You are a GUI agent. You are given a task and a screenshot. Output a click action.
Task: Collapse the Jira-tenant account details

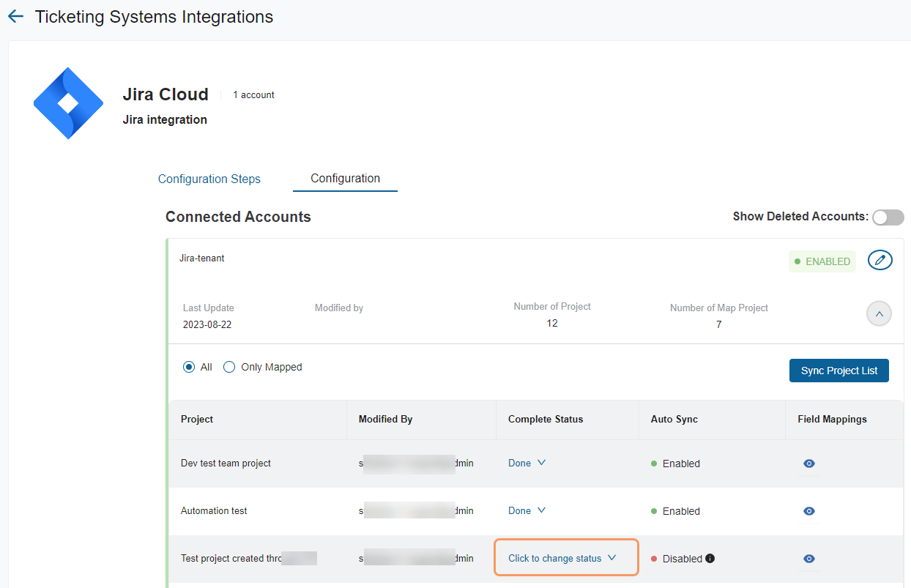coord(879,313)
